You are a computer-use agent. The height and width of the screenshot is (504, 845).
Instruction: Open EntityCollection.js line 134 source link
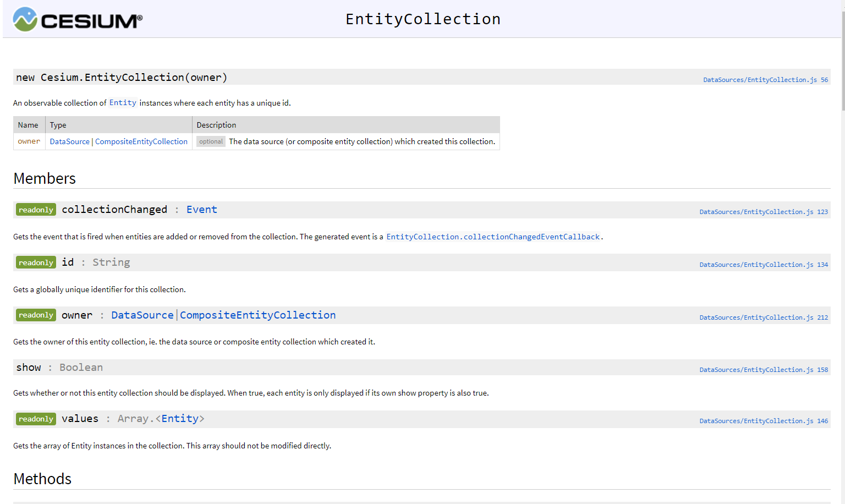click(x=764, y=265)
